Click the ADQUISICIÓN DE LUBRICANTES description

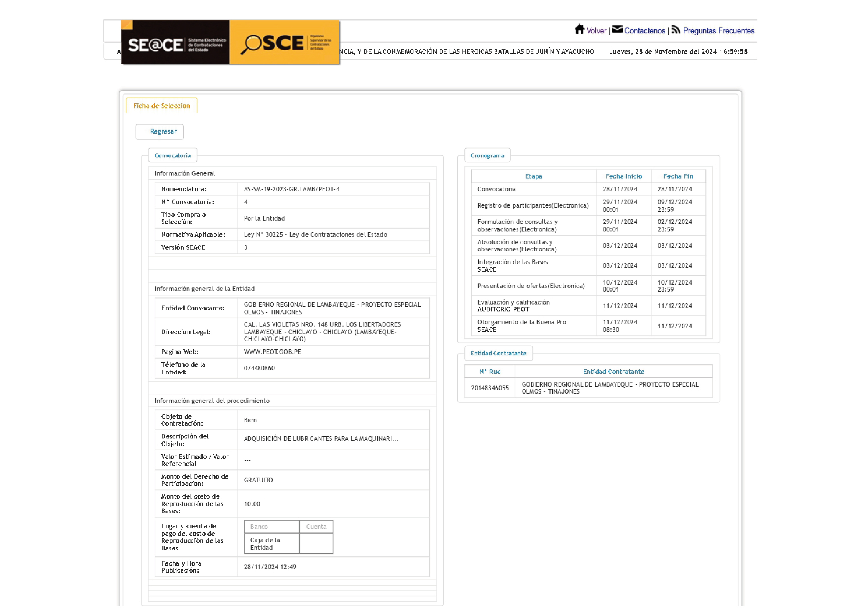(x=321, y=439)
